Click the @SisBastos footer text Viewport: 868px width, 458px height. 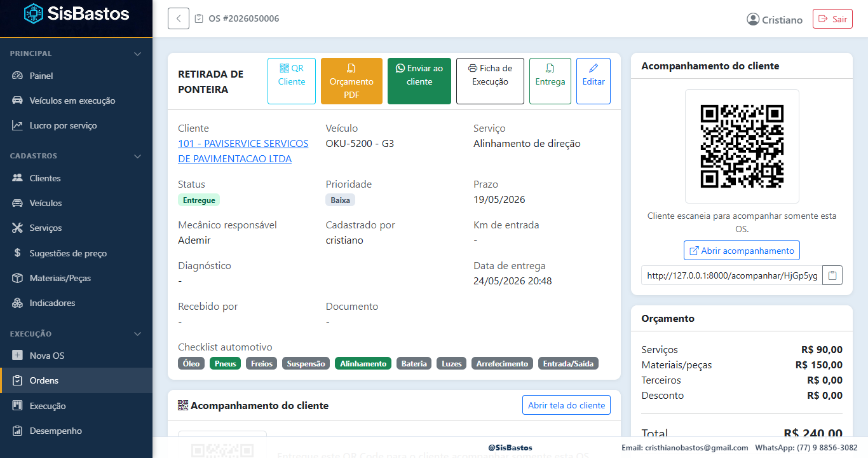510,448
